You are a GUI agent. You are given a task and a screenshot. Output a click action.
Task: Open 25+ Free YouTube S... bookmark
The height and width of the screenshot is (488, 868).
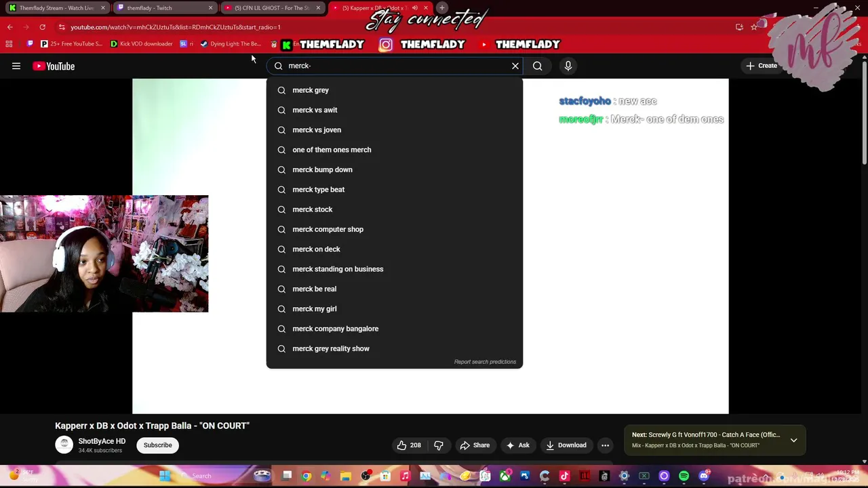pyautogui.click(x=71, y=44)
